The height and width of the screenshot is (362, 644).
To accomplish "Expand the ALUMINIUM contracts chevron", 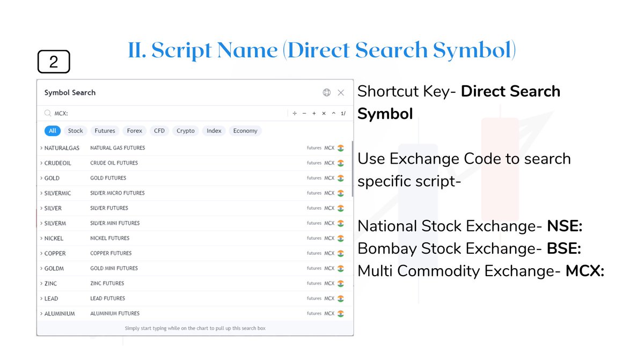I will click(x=41, y=313).
